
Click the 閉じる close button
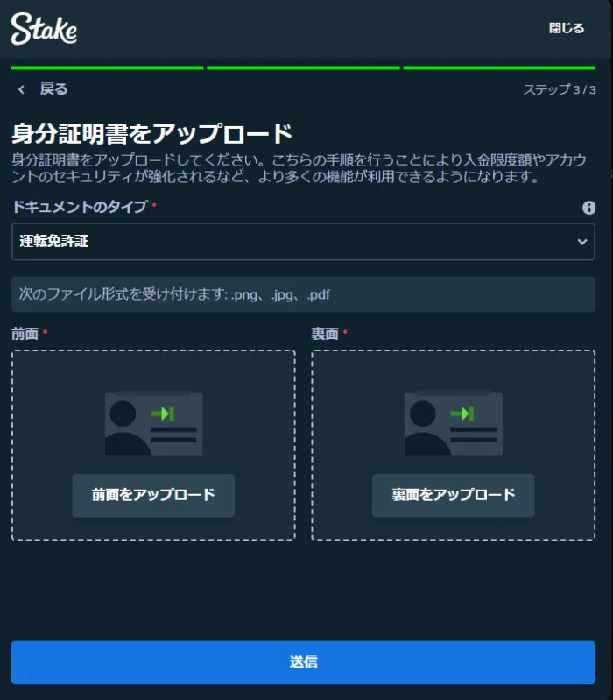pos(567,28)
